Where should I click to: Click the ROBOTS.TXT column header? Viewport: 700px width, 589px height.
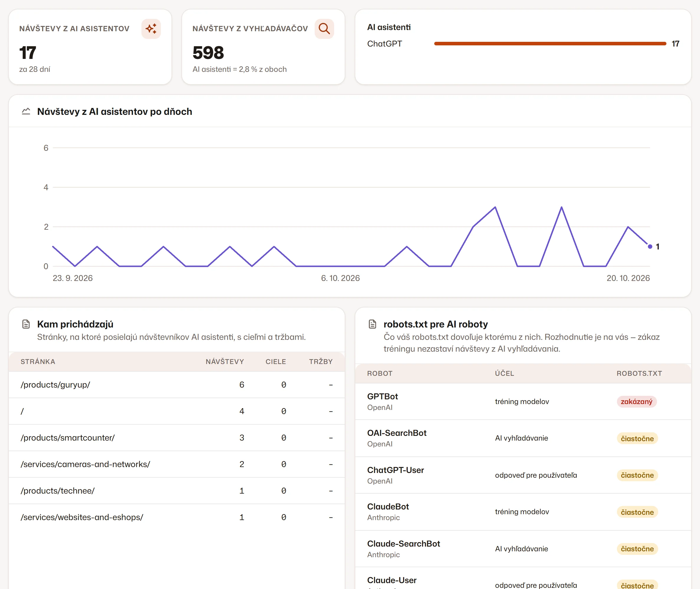tap(639, 374)
